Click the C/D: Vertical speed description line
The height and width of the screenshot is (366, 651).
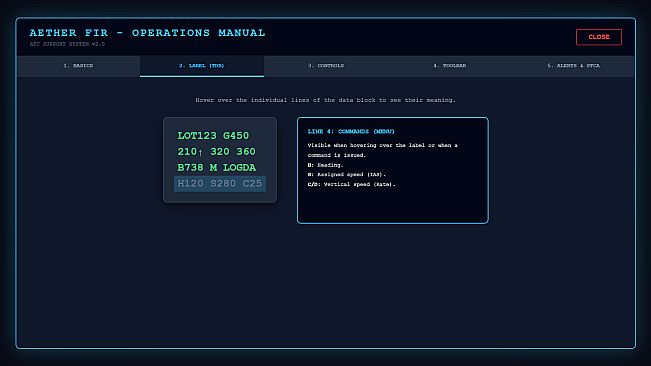tap(352, 184)
